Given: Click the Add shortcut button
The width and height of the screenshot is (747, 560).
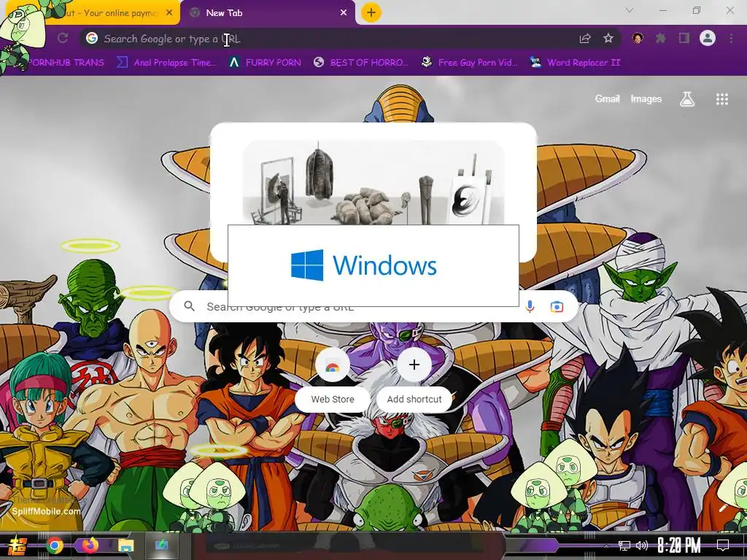Looking at the screenshot, I should coord(414,381).
